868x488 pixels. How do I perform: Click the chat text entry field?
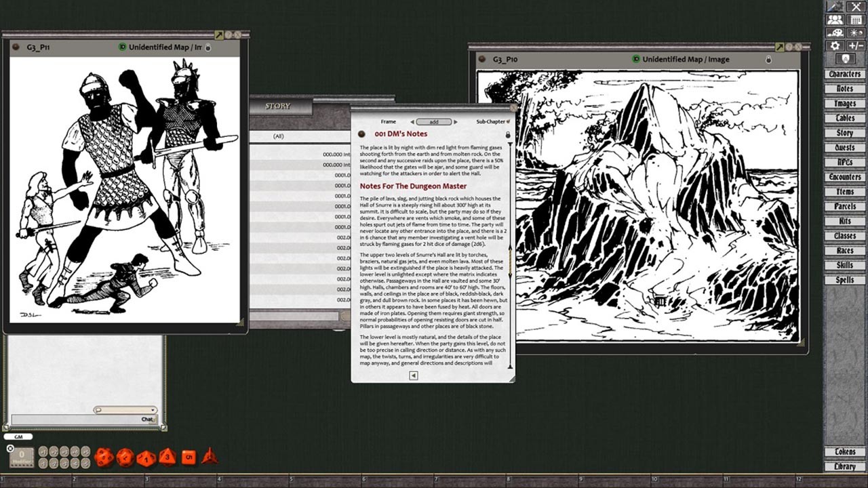click(75, 420)
